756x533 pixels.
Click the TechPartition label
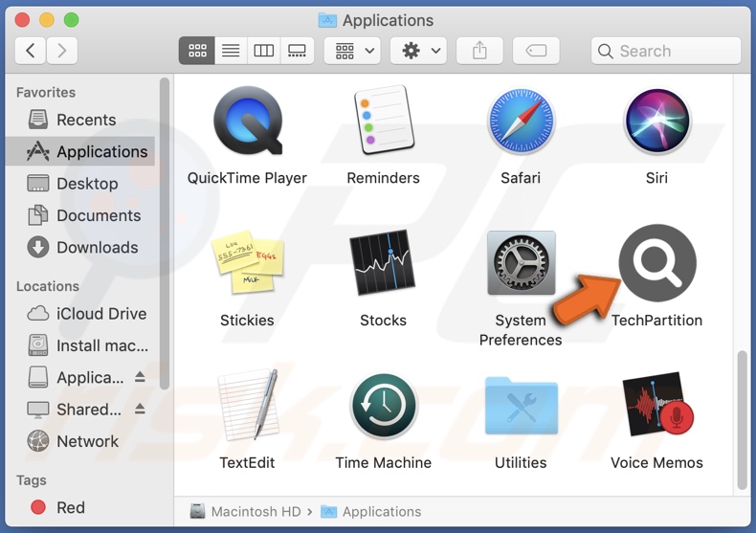tap(657, 321)
